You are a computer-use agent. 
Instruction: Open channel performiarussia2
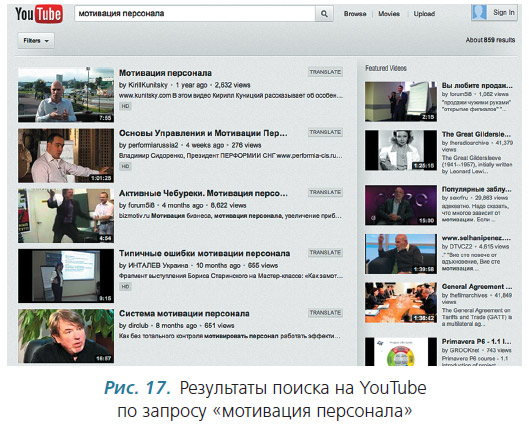pos(153,145)
